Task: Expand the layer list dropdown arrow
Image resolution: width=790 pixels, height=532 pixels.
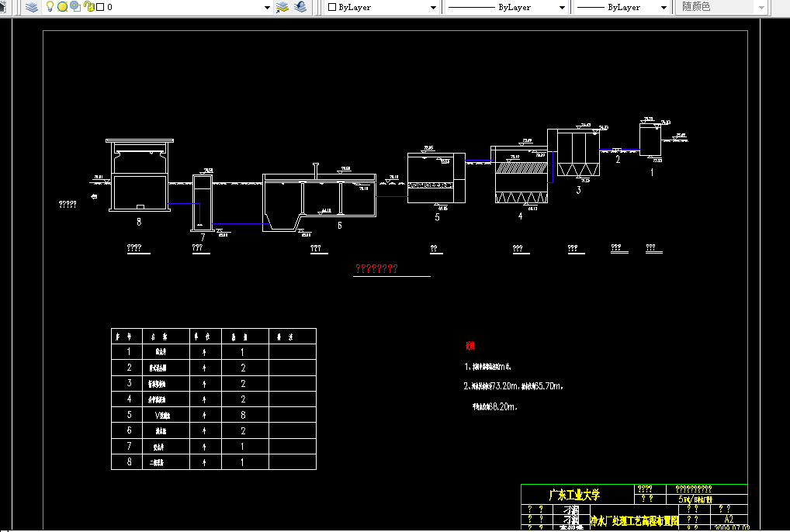Action: tap(268, 8)
